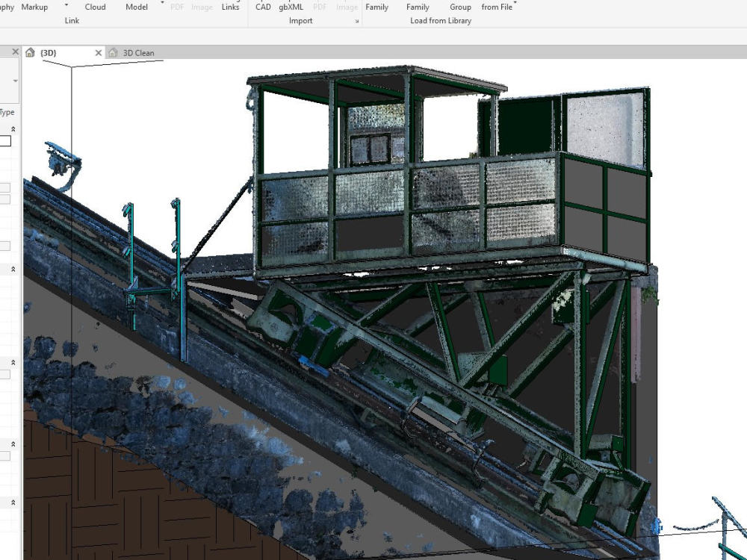Click the Coordination Model ribbon button

pos(136,7)
